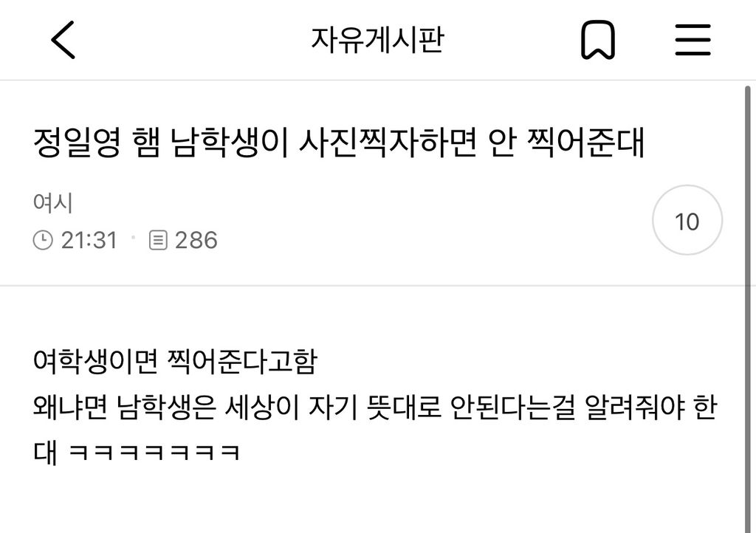This screenshot has width=756, height=533.
Task: Tap the 자유게시판 board title
Action: point(377,40)
